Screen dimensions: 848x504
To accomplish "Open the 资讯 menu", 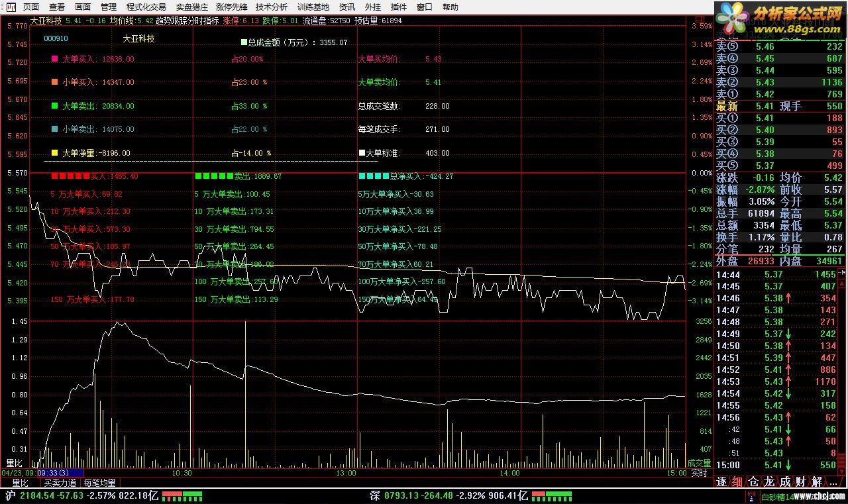I will click(x=346, y=7).
